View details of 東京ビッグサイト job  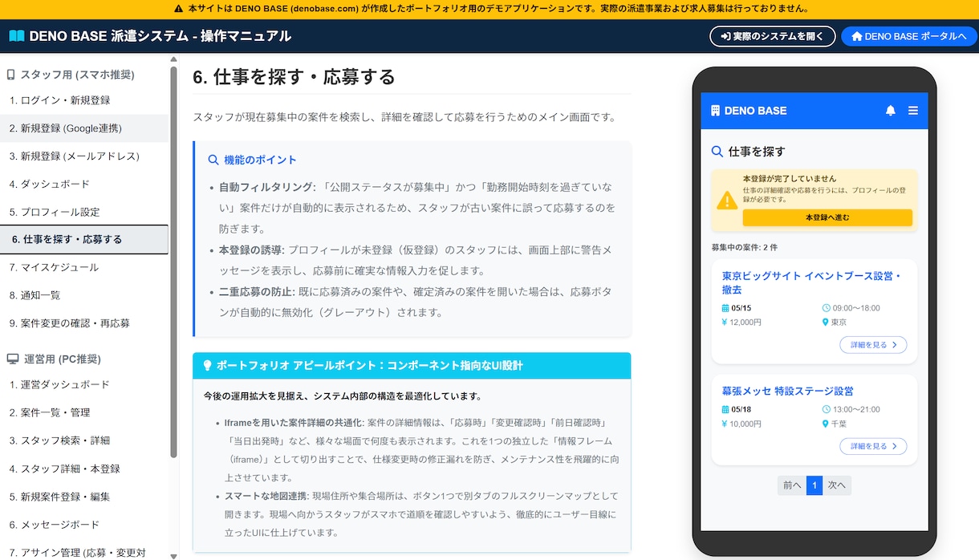(x=873, y=345)
